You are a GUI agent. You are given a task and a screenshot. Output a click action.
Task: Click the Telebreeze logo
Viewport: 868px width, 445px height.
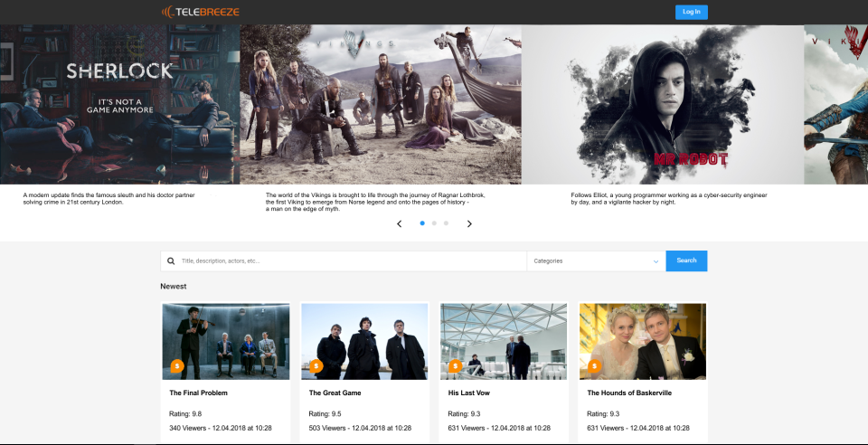201,12
